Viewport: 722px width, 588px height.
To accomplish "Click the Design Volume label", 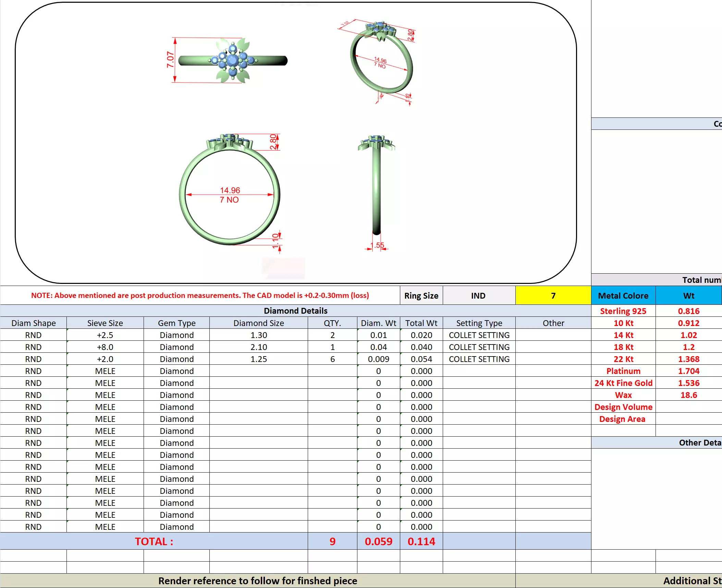I will 623,407.
